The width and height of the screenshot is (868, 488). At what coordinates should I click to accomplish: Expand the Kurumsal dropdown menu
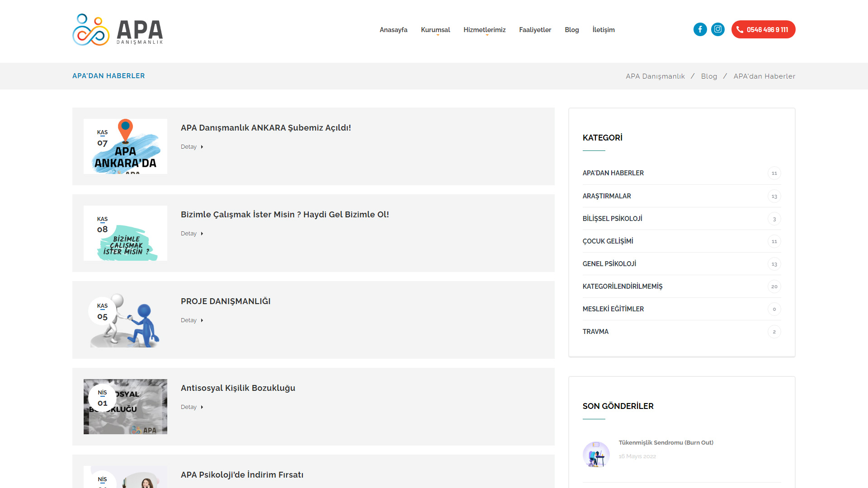[435, 30]
